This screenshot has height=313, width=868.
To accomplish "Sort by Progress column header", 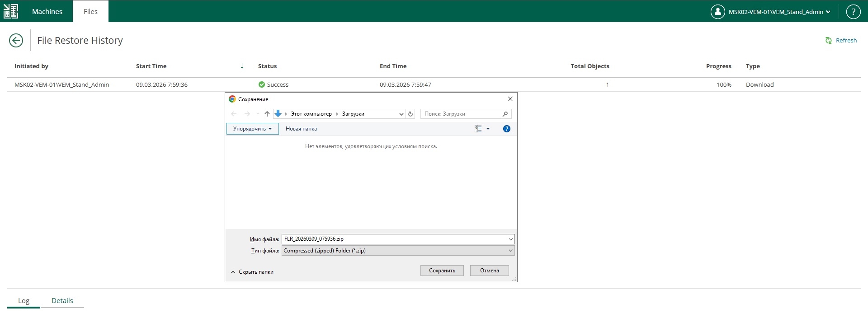I will pos(718,66).
